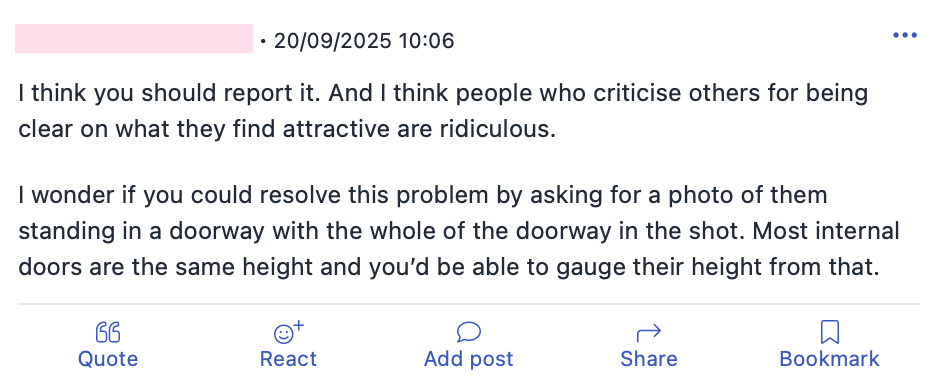940x386 pixels.
Task: Select the React text label
Action: pyautogui.click(x=288, y=359)
